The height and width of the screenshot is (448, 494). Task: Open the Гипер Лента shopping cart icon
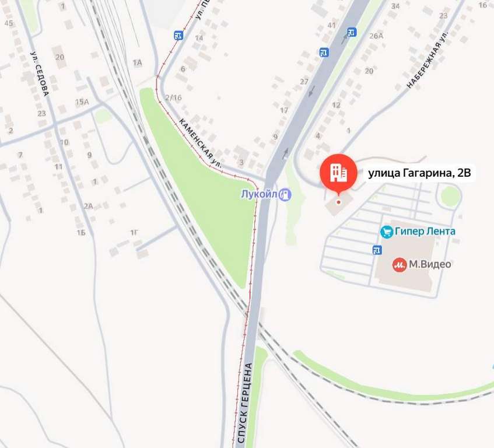click(386, 232)
